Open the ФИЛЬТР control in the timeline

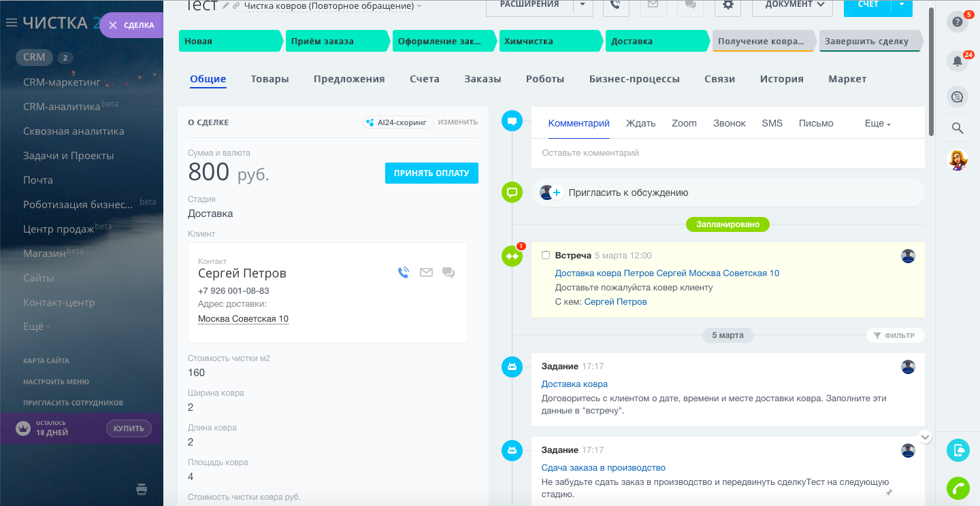pos(896,335)
